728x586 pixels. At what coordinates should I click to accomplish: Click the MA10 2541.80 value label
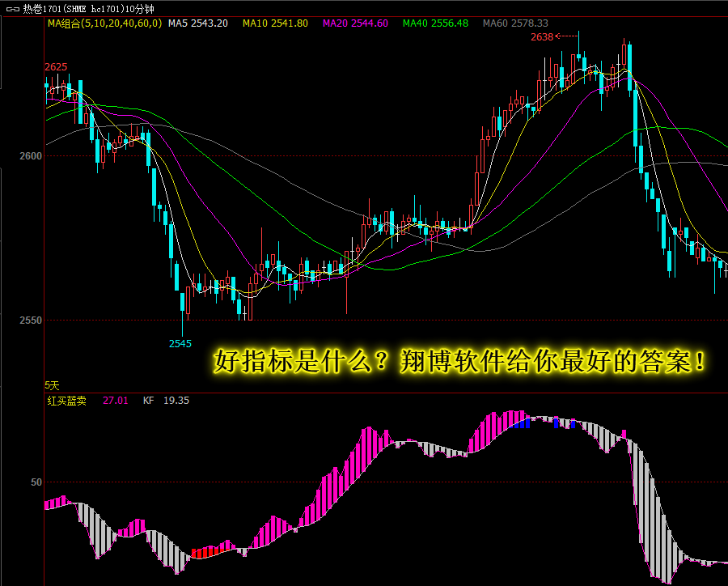pyautogui.click(x=275, y=23)
